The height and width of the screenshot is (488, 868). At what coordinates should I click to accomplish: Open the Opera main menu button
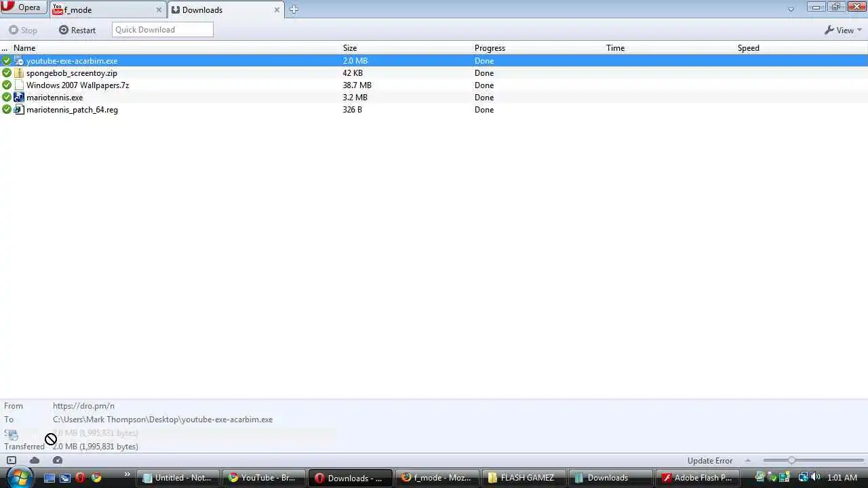(24, 7)
